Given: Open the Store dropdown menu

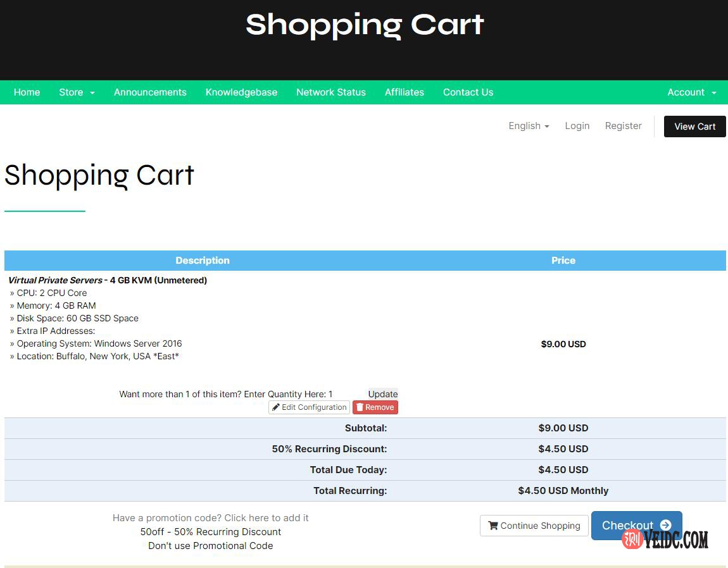Looking at the screenshot, I should point(76,92).
